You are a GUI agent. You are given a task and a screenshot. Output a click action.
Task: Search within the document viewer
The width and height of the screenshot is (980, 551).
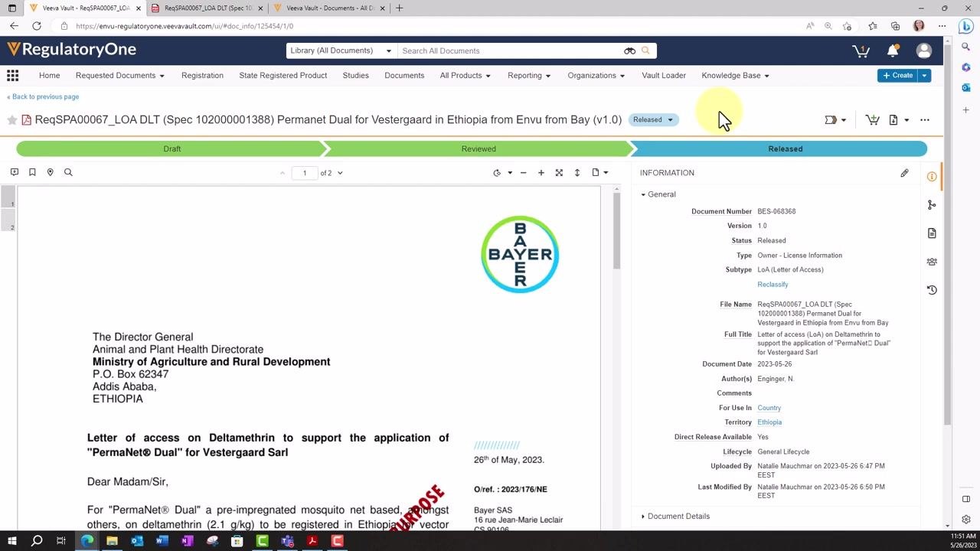pos(68,172)
